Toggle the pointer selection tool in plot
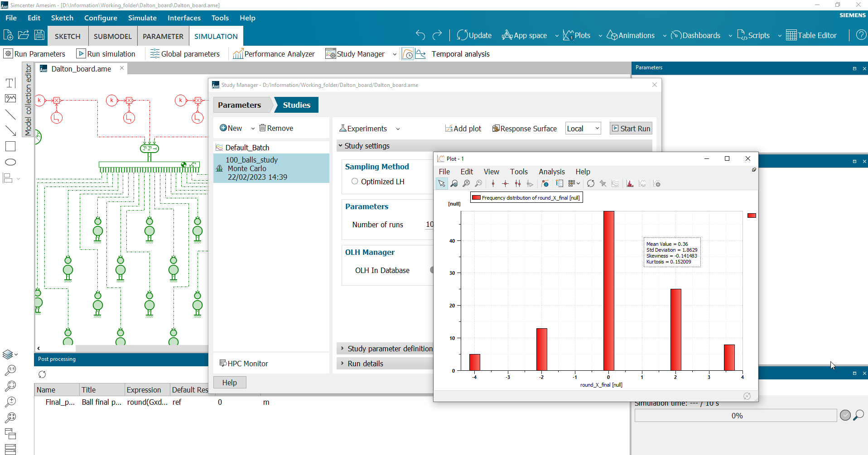 coord(441,183)
